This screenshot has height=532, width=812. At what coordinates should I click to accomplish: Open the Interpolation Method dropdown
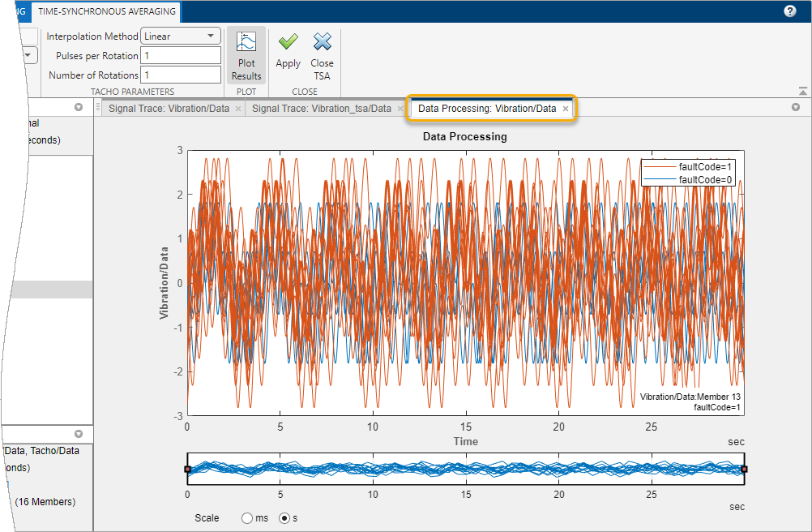181,36
